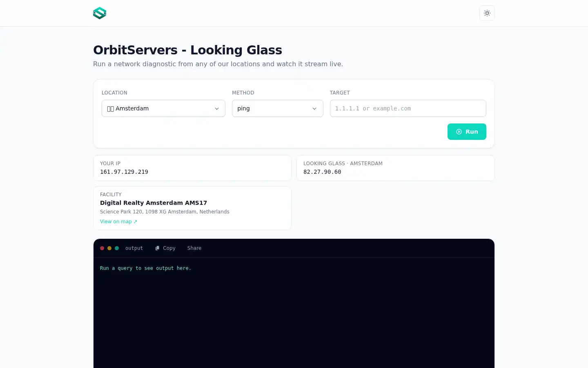Click the Run button
Screen dimensions: 588x368
coord(467,132)
